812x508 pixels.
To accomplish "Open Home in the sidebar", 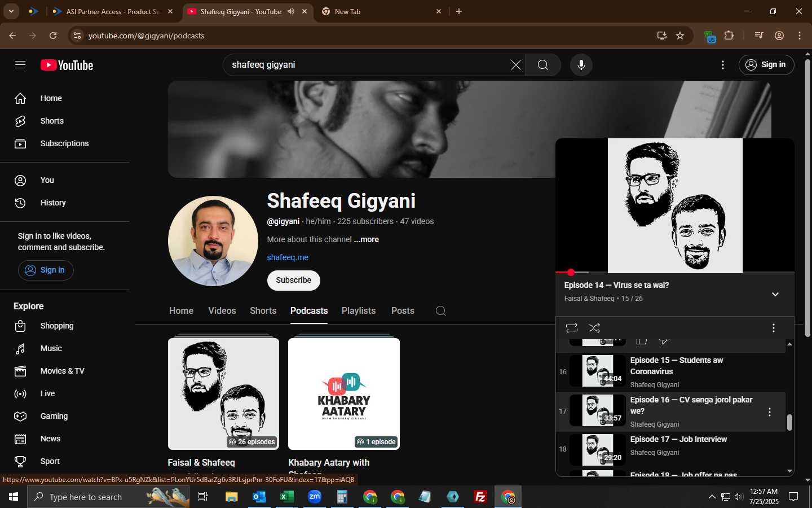I will (65, 98).
